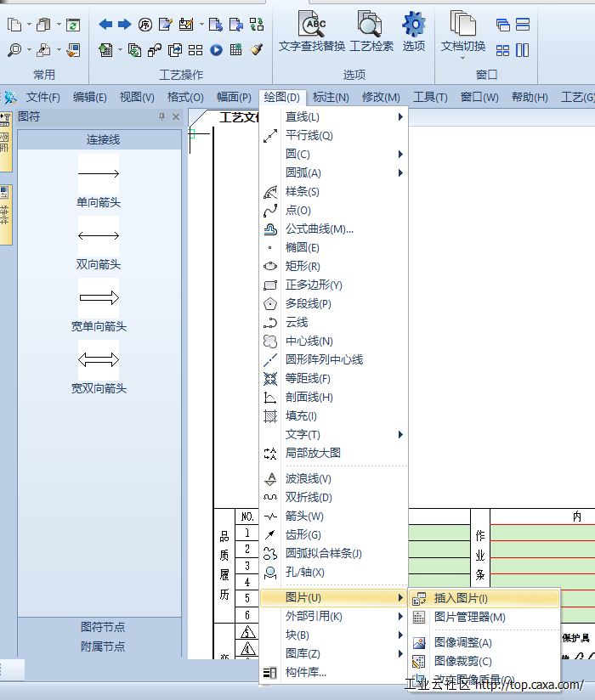This screenshot has width=595, height=700.
Task: Open the 幅面(P) menu
Action: [x=234, y=97]
